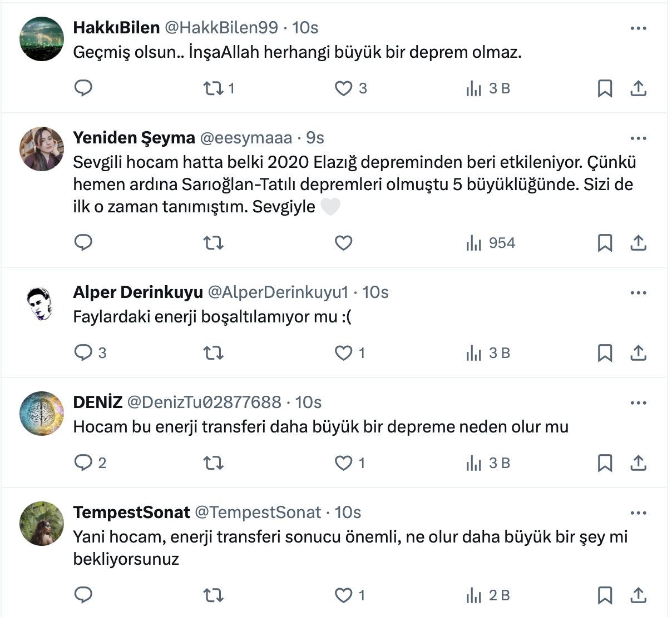Share Yeniden Şeyma's tweet
The height and width of the screenshot is (617, 672).
pyautogui.click(x=638, y=243)
